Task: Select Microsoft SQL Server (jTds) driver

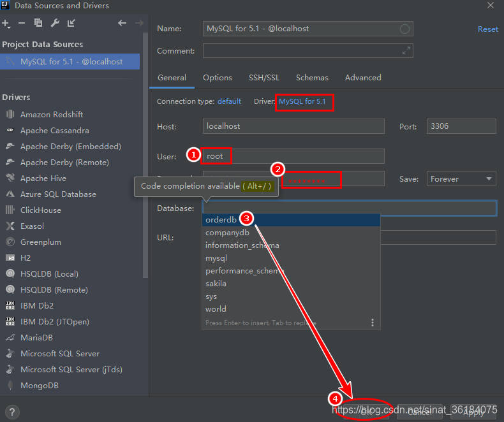Action: [70, 369]
